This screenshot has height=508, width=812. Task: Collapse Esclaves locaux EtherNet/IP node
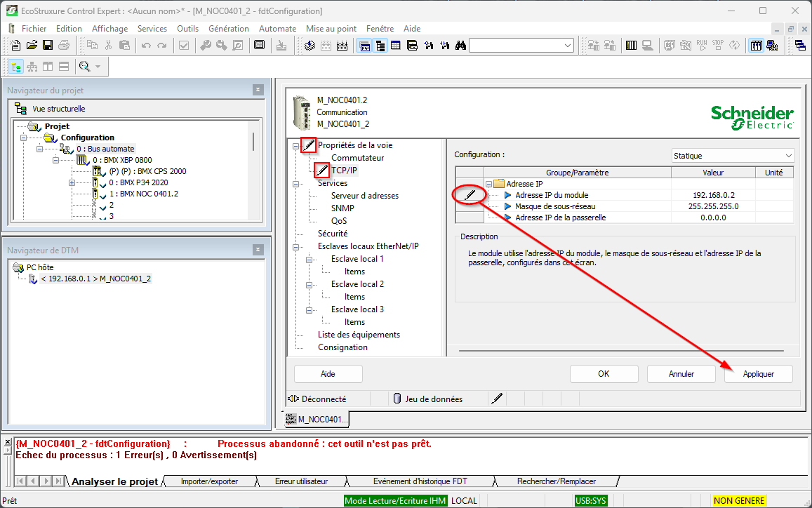[295, 246]
